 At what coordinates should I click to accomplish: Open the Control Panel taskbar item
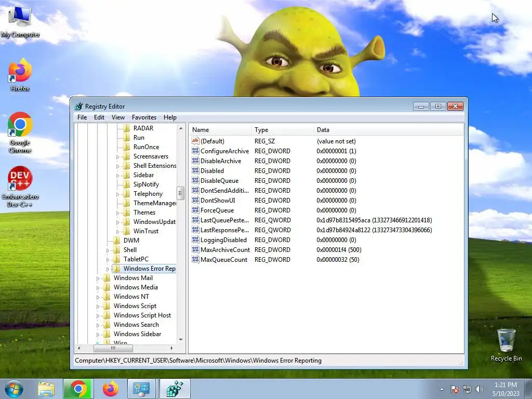(x=141, y=389)
